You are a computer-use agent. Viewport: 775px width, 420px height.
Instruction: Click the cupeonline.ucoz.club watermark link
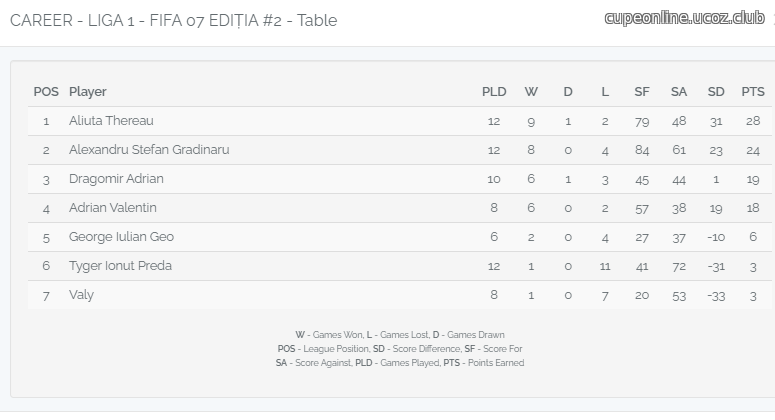pyautogui.click(x=685, y=18)
